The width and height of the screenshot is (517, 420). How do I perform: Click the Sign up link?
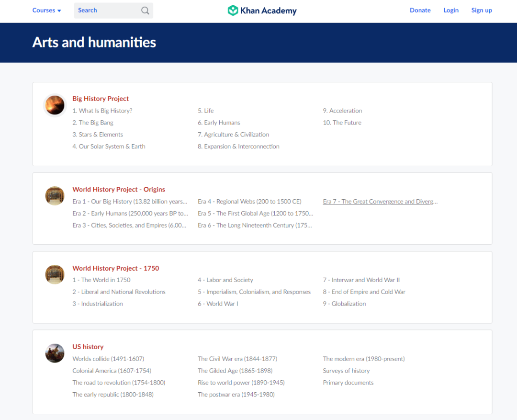pos(482,10)
